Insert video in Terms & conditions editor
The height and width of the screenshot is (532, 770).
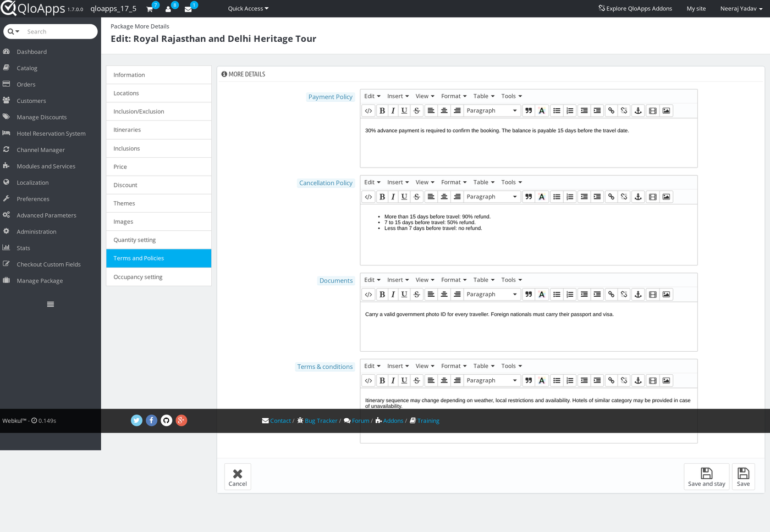click(653, 380)
